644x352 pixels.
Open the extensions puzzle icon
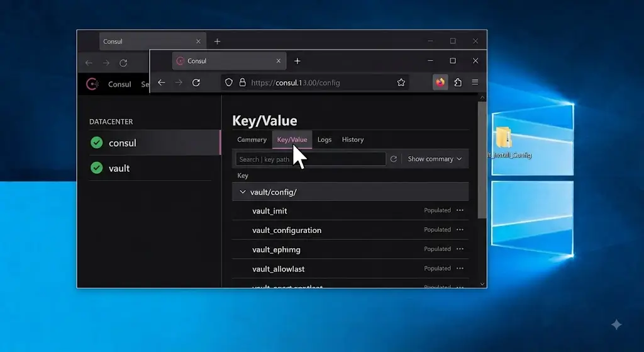click(458, 82)
